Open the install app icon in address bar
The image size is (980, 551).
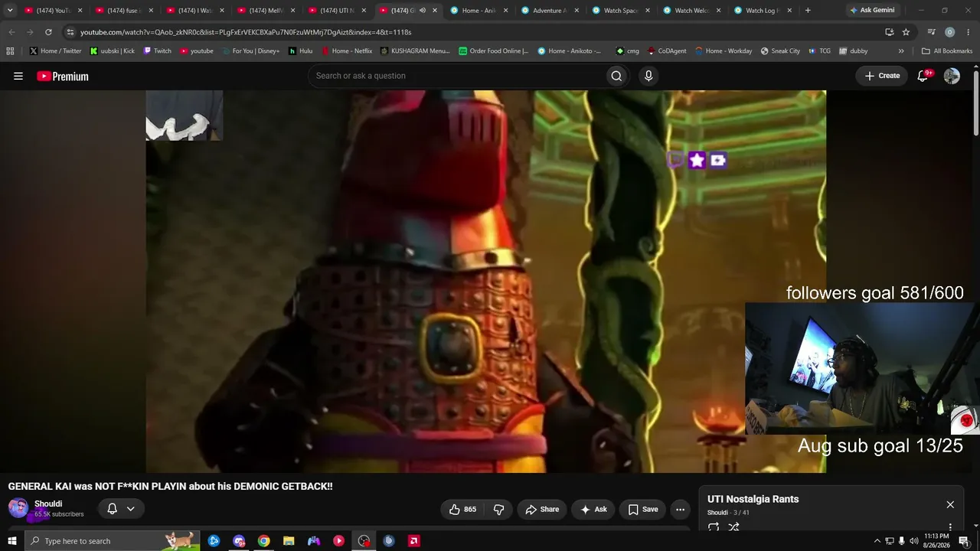(889, 32)
